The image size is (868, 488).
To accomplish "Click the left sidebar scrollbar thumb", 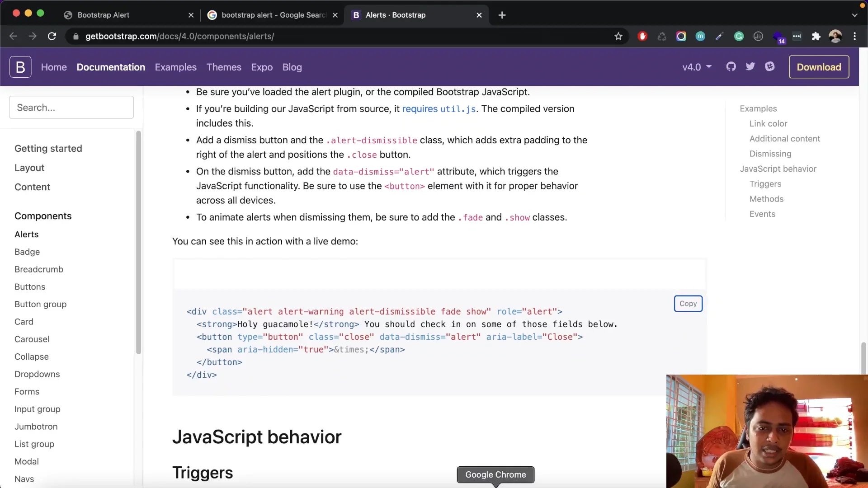I will [139, 242].
